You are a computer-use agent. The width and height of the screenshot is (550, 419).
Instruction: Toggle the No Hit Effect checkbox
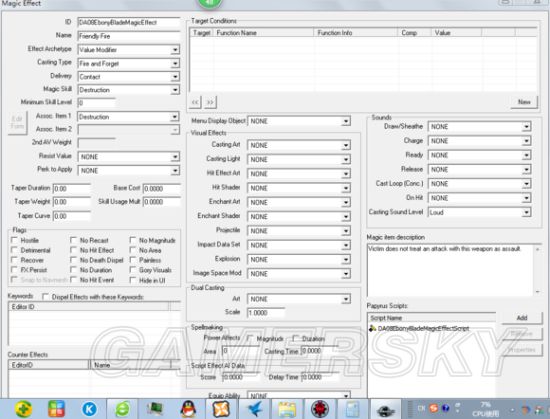[73, 250]
